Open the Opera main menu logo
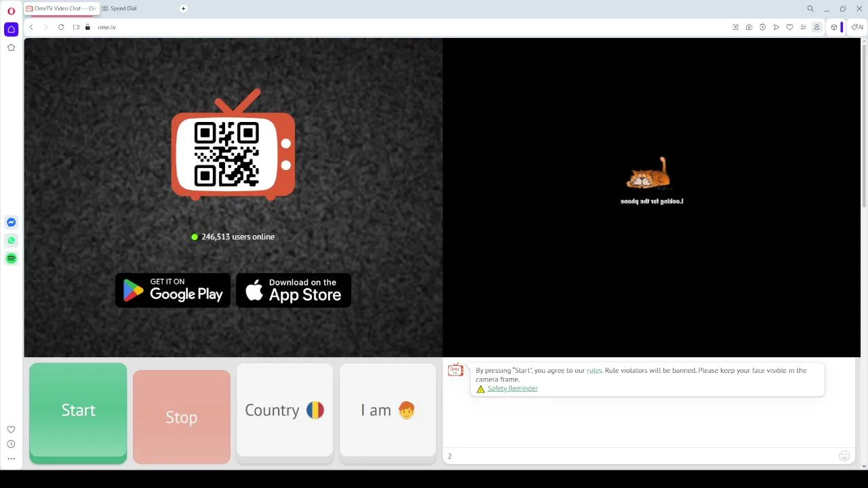Screen dimensions: 868x488 point(11,11)
